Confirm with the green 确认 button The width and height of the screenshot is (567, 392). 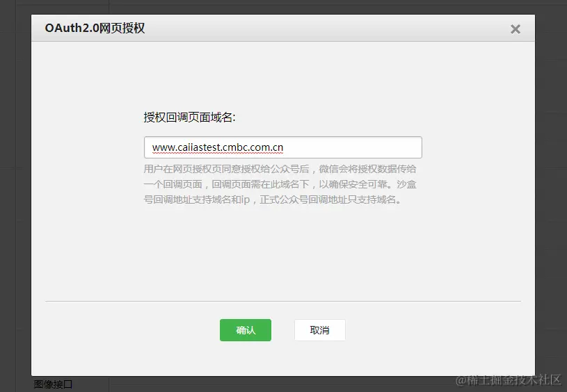[x=246, y=330]
